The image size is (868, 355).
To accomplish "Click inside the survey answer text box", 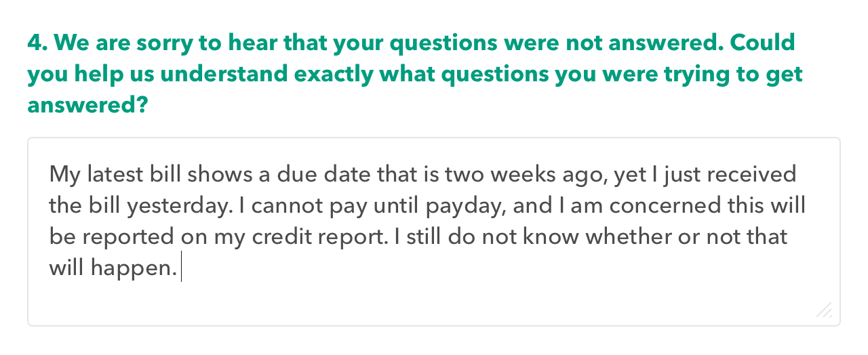I will (434, 232).
